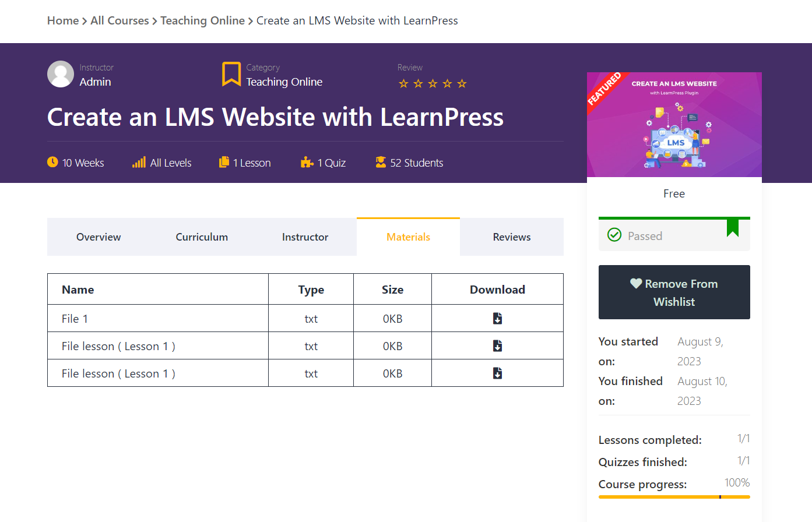Viewport: 812px width, 522px height.
Task: Click the Lessons completed 1/1 value
Action: (743, 438)
